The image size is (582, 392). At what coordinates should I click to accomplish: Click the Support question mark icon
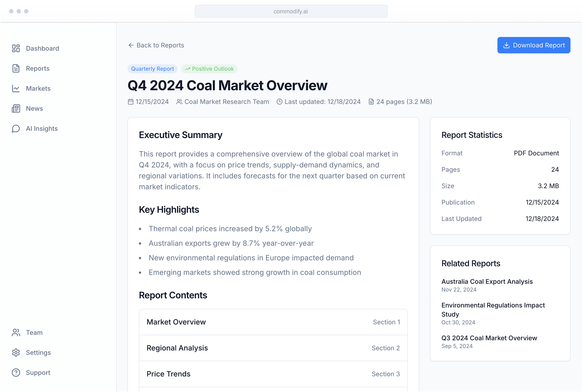[16, 372]
